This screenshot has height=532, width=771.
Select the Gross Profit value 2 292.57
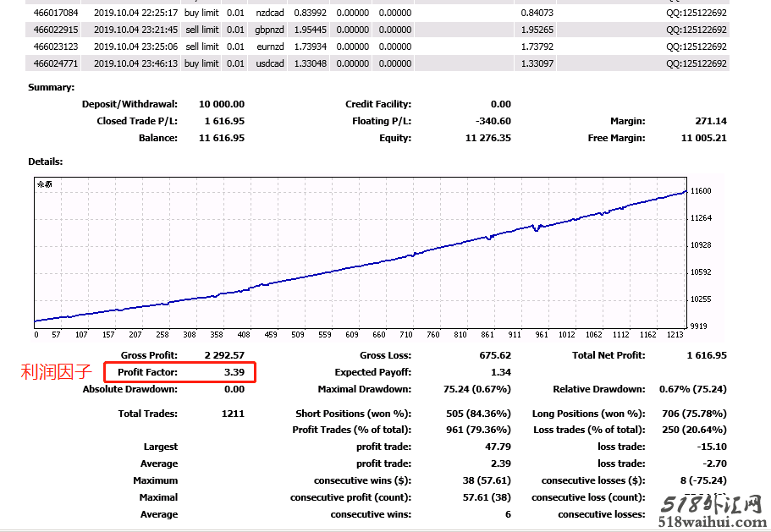click(x=224, y=355)
